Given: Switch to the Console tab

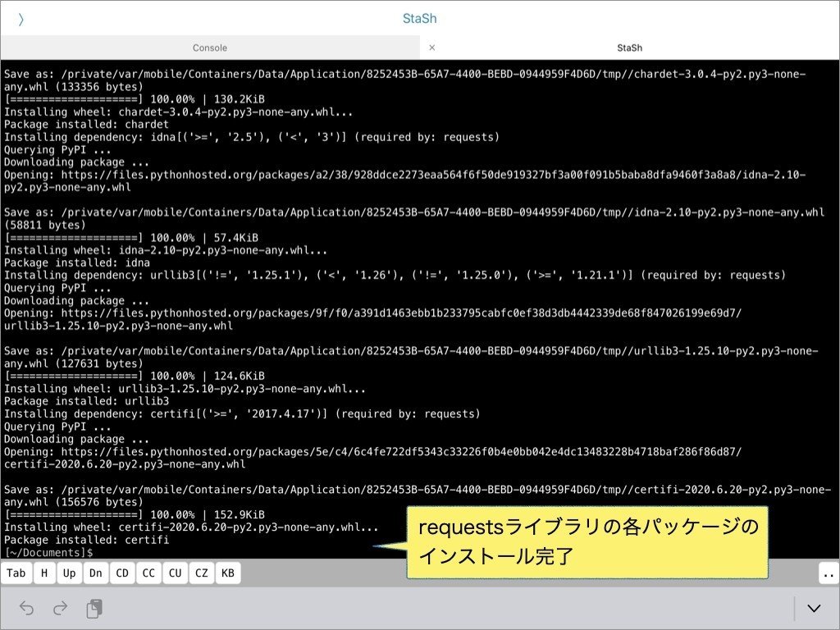Looking at the screenshot, I should tap(209, 48).
